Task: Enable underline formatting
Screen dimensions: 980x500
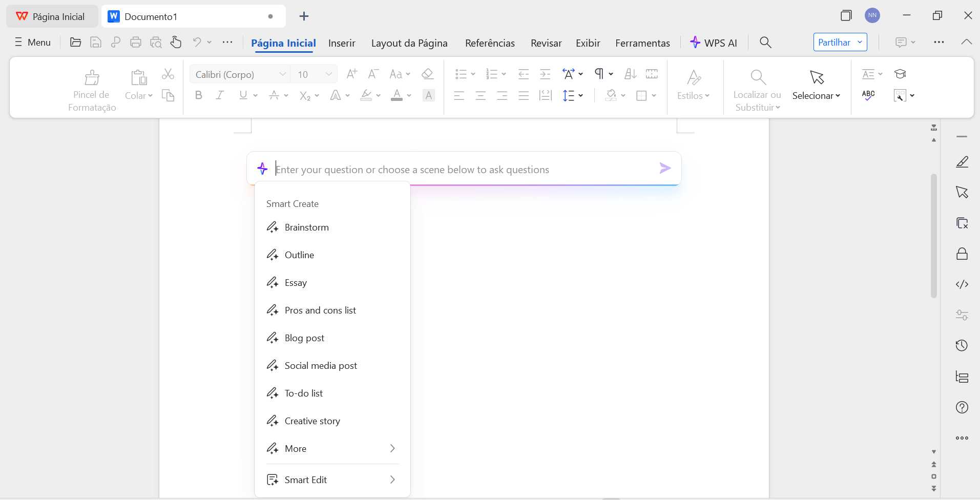Action: tap(242, 95)
